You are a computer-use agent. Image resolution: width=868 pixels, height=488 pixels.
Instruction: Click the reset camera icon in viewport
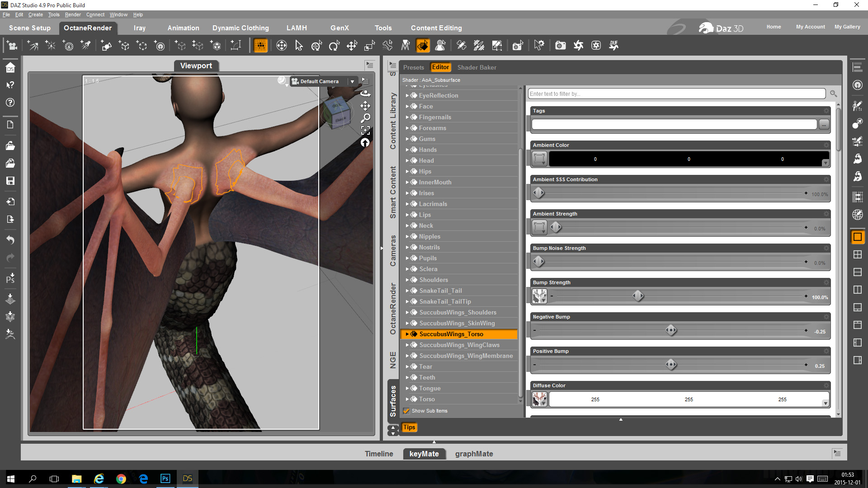tap(365, 143)
